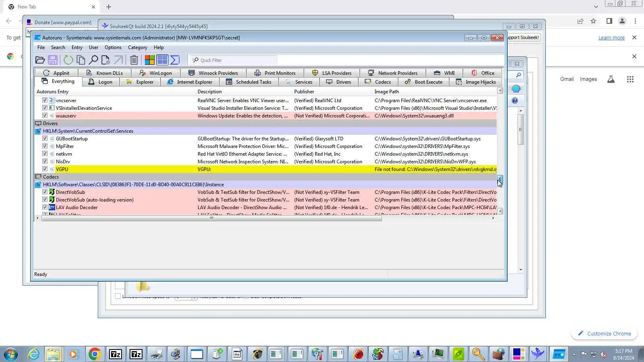Switch to the Logon tab
The width and height of the screenshot is (644, 362).
point(100,82)
